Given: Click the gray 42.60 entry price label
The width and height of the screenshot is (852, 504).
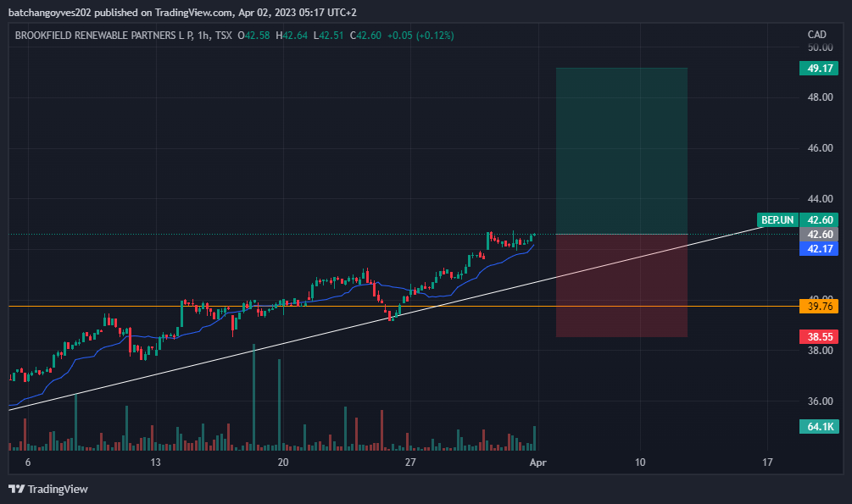Looking at the screenshot, I should [819, 235].
